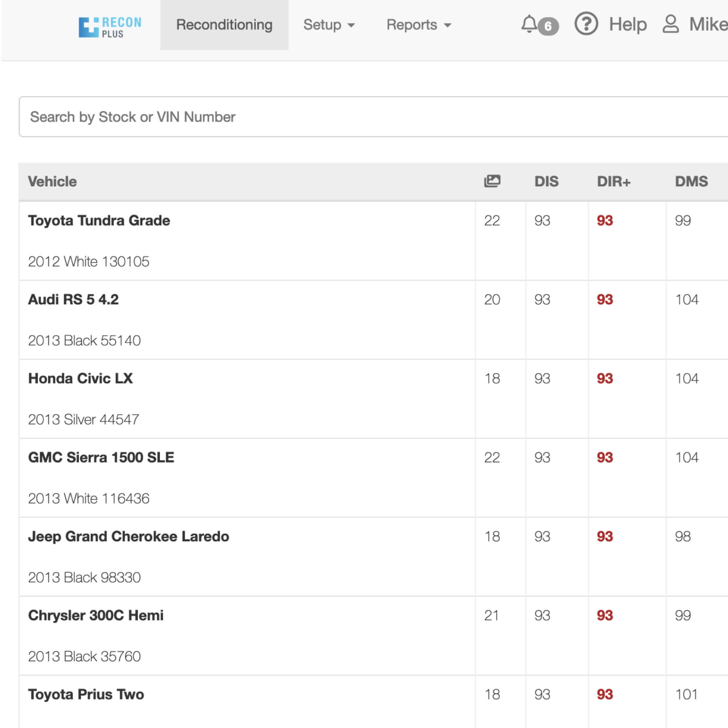Open the Honda Civic LX vehicle
Viewport: 728px width, 728px height.
81,378
